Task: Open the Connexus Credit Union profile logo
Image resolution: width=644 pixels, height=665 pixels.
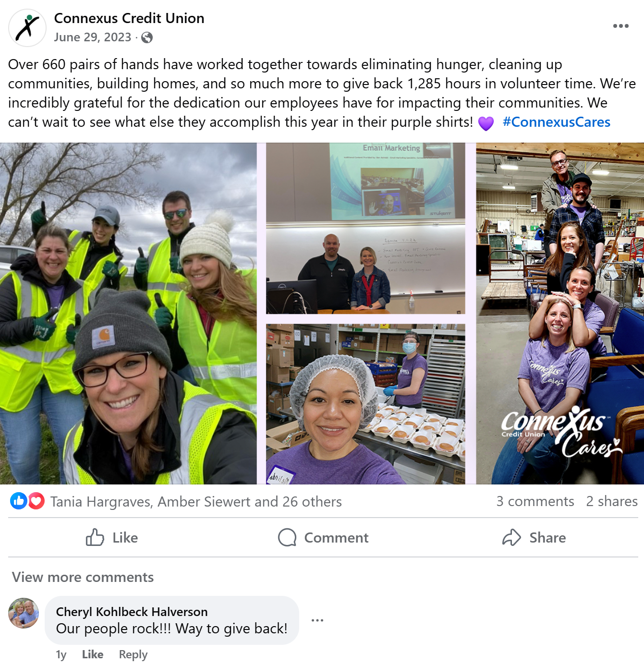Action: tap(27, 28)
